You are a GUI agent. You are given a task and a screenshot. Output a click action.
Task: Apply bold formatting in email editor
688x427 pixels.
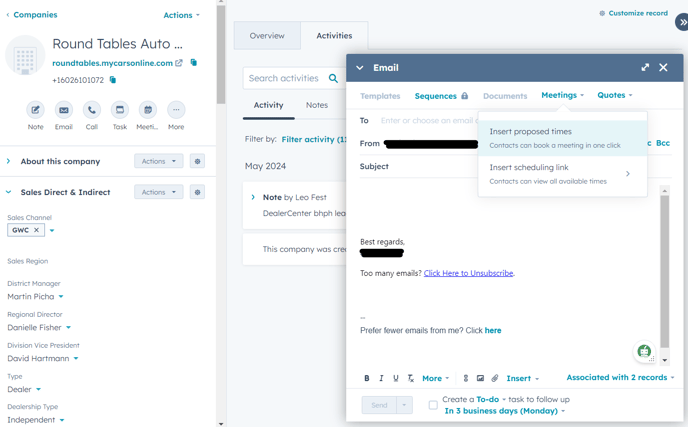tap(367, 379)
